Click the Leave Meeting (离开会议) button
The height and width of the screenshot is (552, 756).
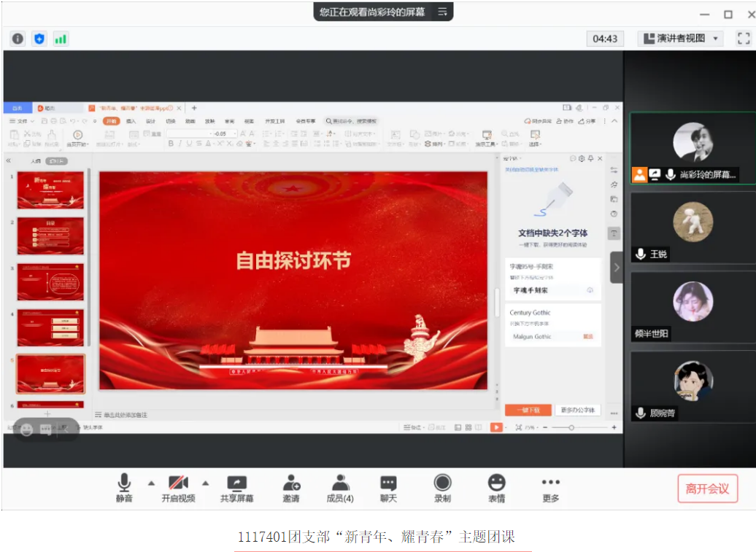tap(707, 489)
